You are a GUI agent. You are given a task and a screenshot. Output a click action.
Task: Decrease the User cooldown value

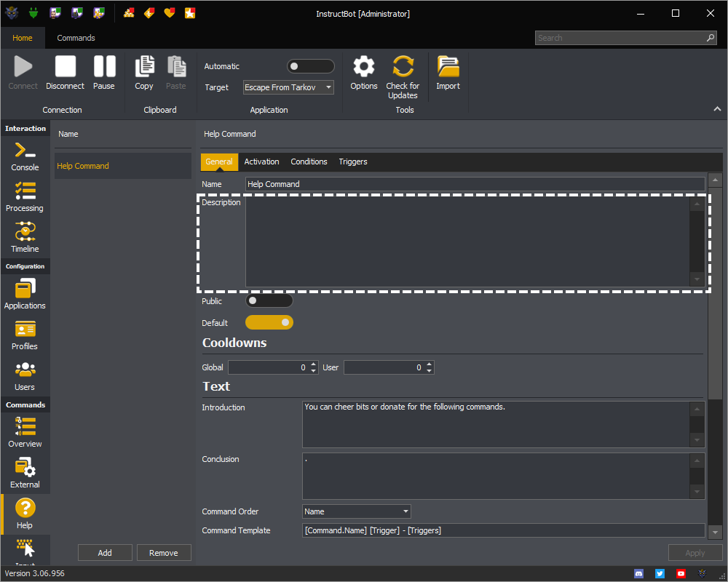coord(430,371)
